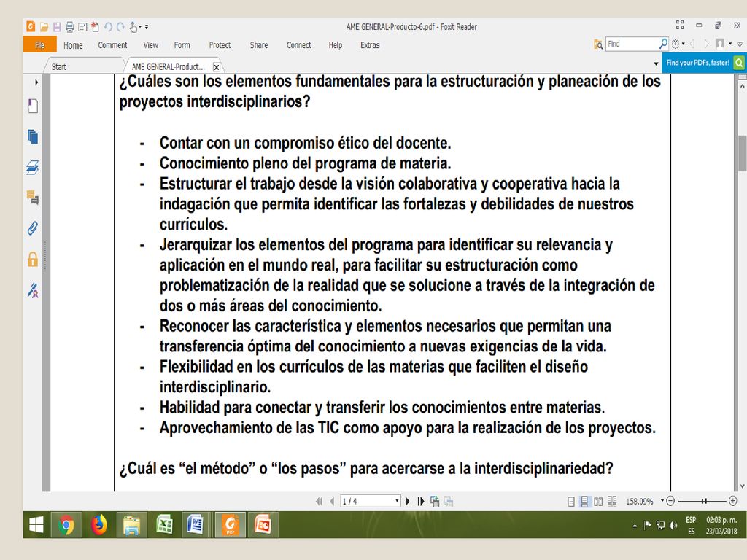Select facing pages view mode
The width and height of the screenshot is (747, 560).
(598, 502)
